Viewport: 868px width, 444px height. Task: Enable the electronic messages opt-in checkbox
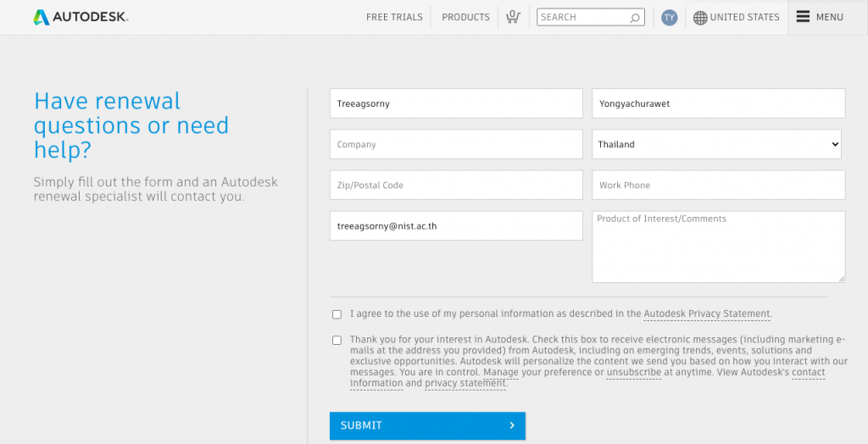pos(337,341)
